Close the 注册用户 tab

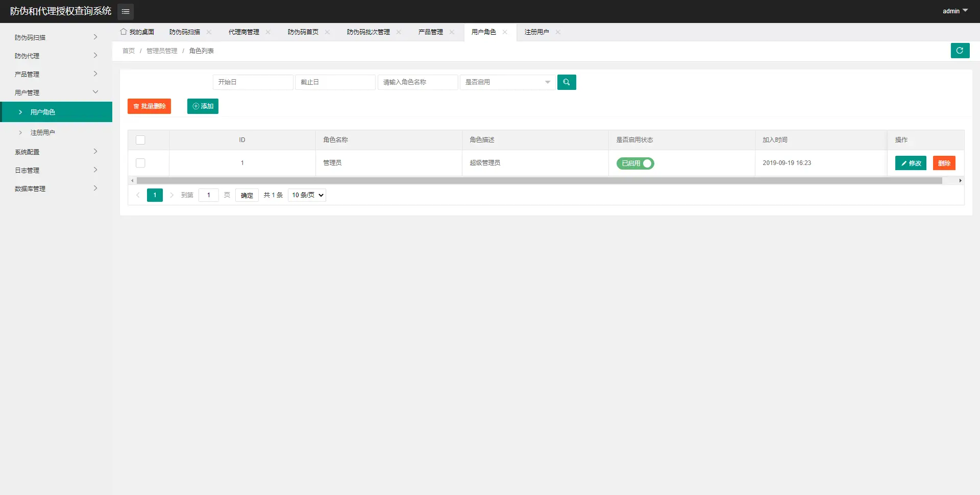558,32
